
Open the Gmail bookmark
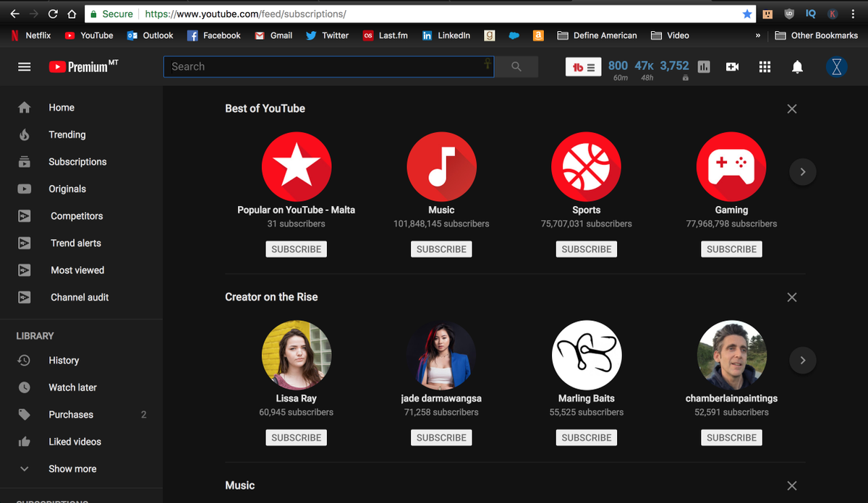point(273,35)
